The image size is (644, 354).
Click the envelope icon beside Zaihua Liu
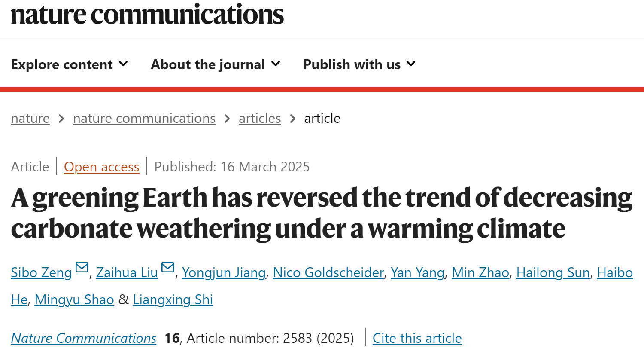pos(168,268)
